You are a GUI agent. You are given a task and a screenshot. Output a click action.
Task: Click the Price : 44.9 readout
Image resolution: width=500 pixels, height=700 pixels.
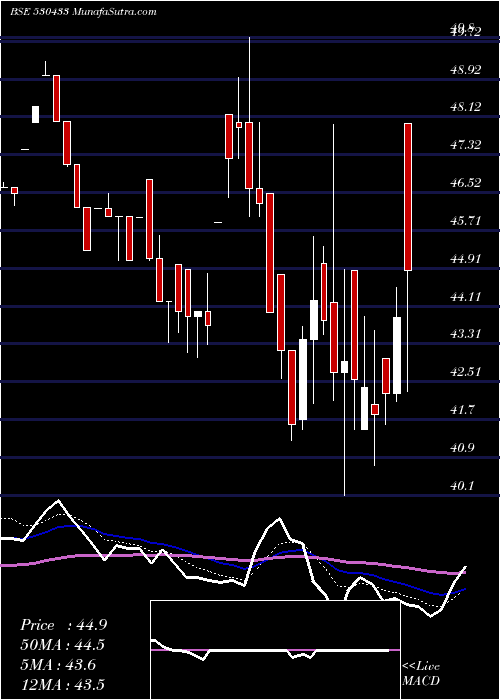tap(63, 625)
